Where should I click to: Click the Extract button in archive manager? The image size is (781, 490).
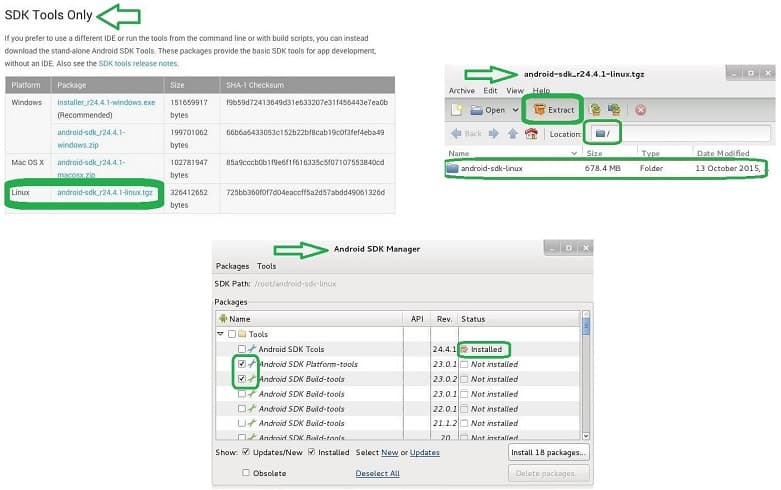(x=553, y=110)
